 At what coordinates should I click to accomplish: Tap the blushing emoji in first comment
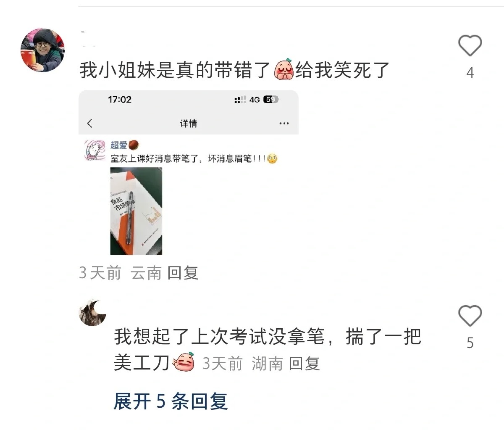click(x=283, y=69)
